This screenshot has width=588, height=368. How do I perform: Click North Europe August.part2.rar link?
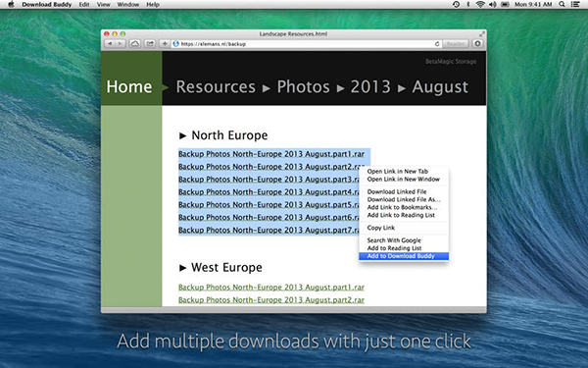pos(271,167)
